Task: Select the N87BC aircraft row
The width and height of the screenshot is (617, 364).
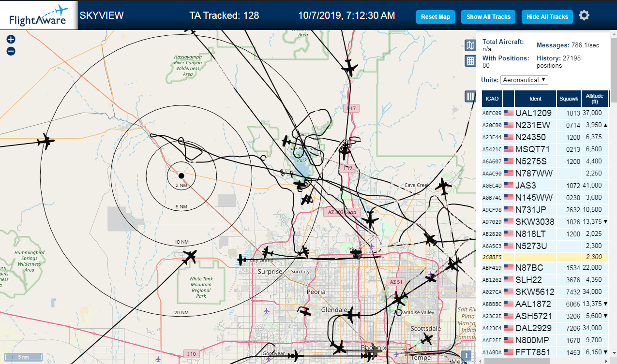Action: point(546,268)
